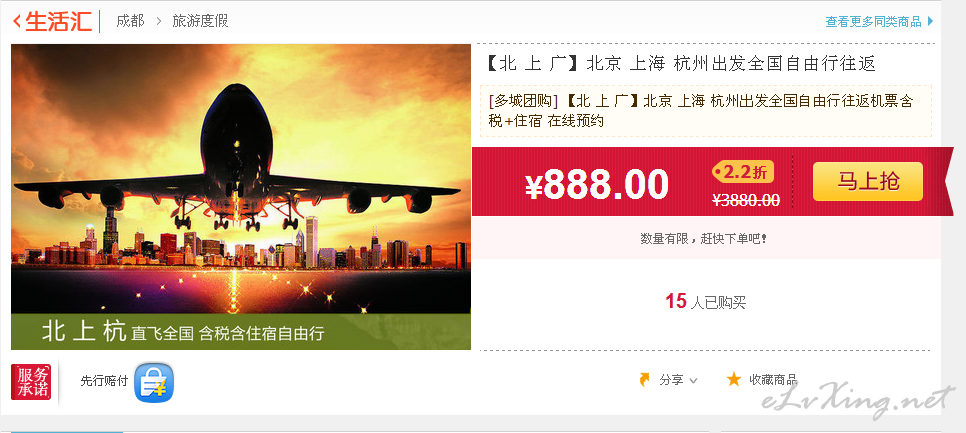Image resolution: width=966 pixels, height=433 pixels.
Task: Click the yellow 马上抢 button
Action: pyautogui.click(x=867, y=181)
